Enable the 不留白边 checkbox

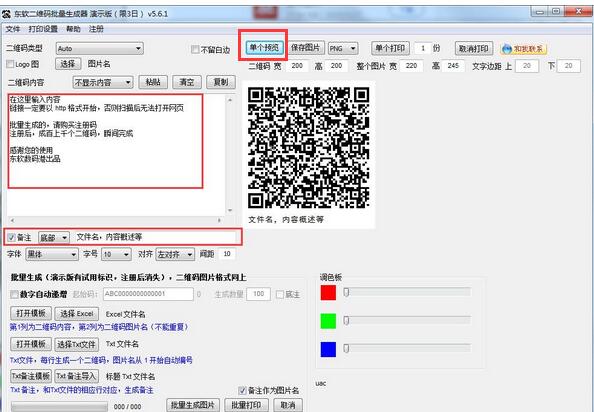click(195, 50)
